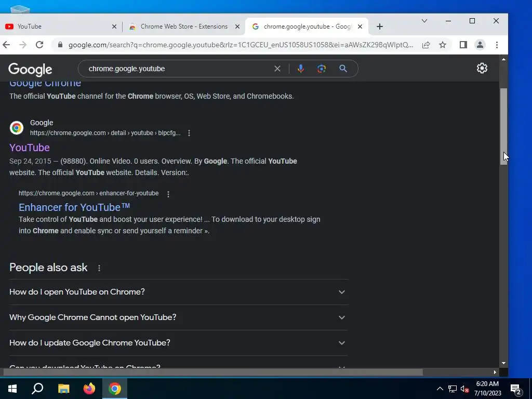Click the horizontal scrollbar right arrow
The width and height of the screenshot is (532, 399).
[x=495, y=372]
